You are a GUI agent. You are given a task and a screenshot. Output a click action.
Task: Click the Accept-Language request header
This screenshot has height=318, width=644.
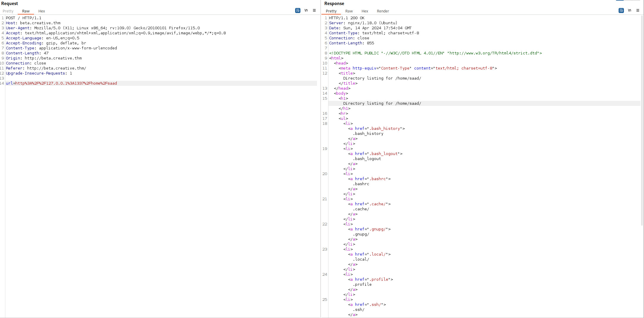coord(43,38)
